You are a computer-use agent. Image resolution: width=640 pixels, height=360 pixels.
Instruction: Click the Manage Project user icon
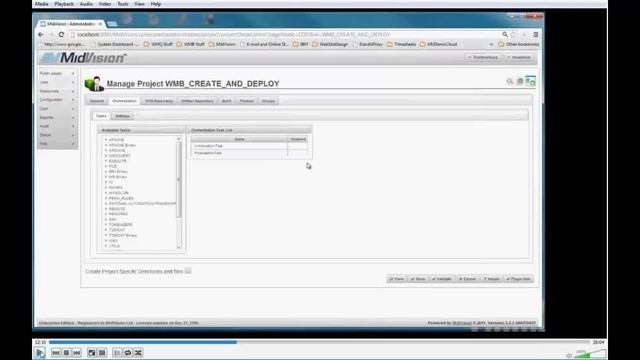tap(94, 83)
